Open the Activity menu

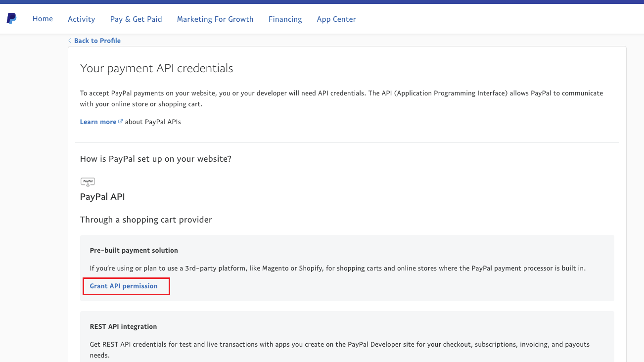81,19
